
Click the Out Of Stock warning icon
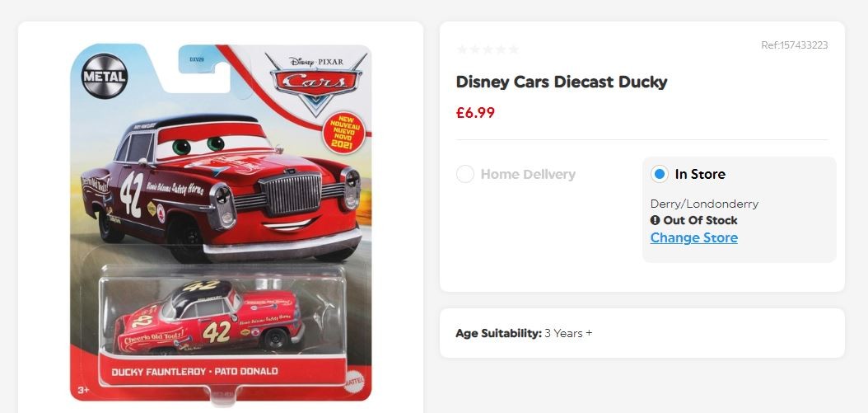pyautogui.click(x=656, y=220)
